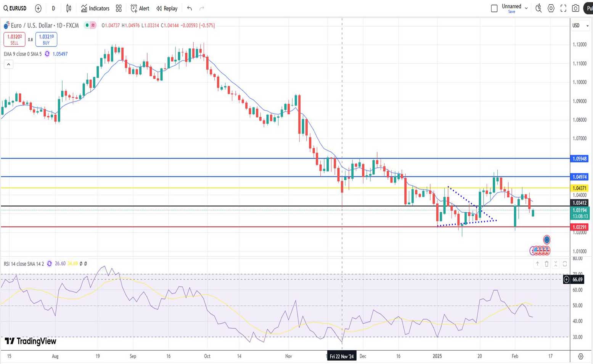Click the undo arrow in toolbar

(190, 8)
